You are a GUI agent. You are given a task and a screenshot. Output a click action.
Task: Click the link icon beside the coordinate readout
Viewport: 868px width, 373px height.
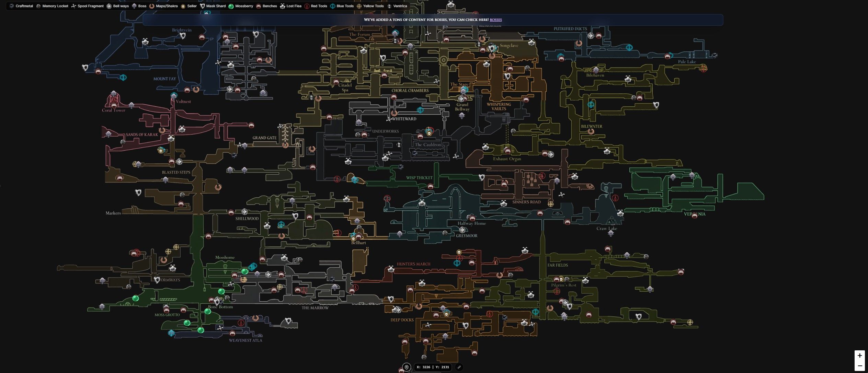459,367
